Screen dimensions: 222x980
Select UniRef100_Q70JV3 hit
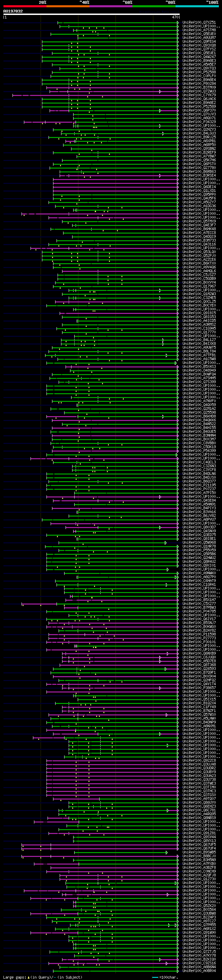pyautogui.click(x=199, y=114)
